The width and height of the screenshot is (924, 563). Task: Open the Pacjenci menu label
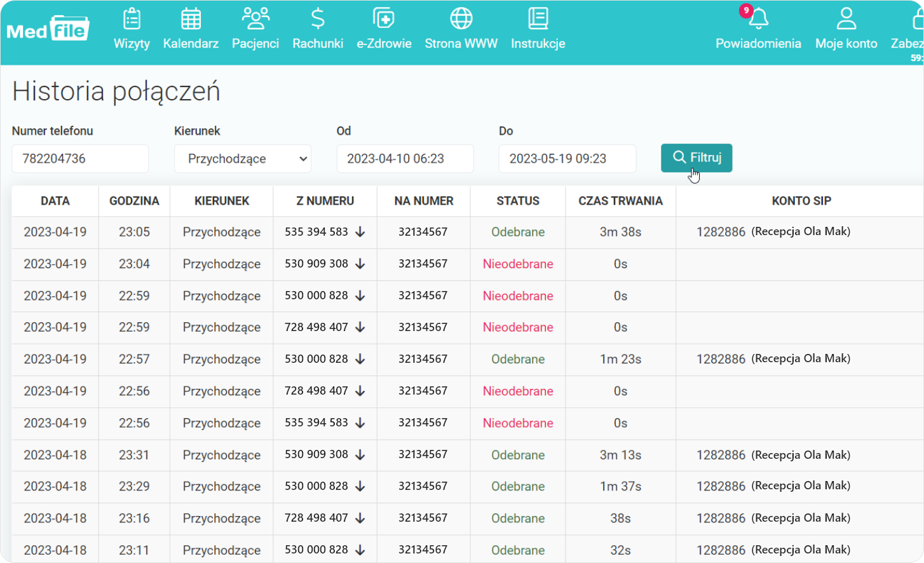[x=255, y=44]
